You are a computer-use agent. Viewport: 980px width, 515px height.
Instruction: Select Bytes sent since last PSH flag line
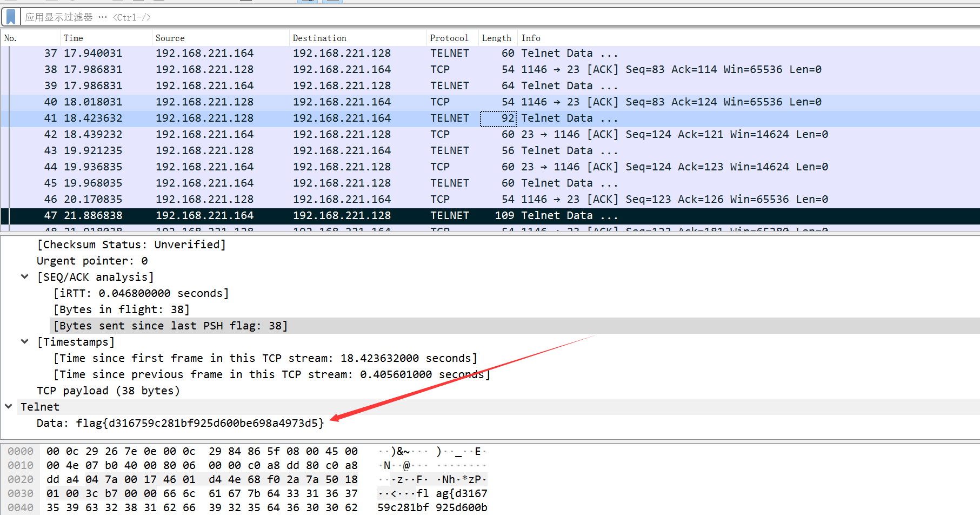(170, 326)
